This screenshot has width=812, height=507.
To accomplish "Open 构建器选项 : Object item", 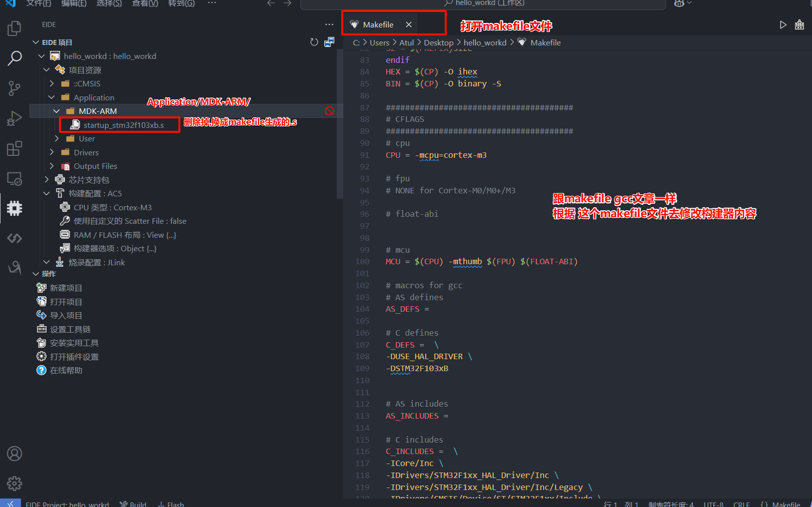I will (x=115, y=249).
